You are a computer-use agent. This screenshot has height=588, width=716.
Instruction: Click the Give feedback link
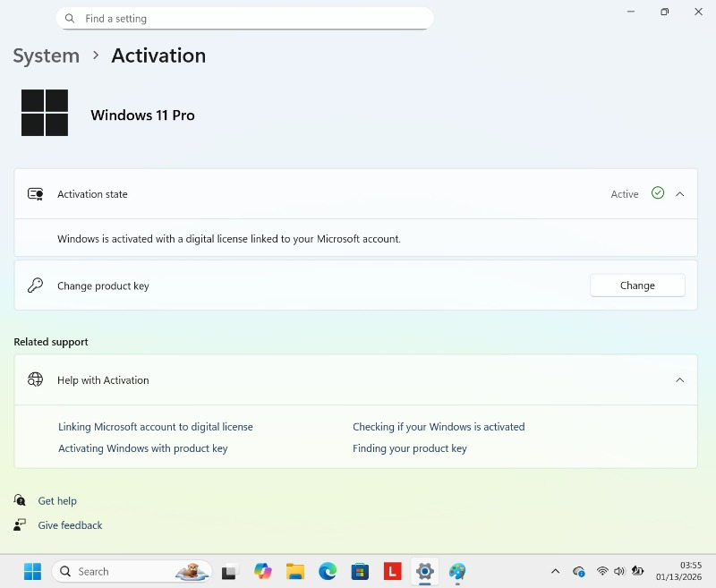click(x=70, y=525)
